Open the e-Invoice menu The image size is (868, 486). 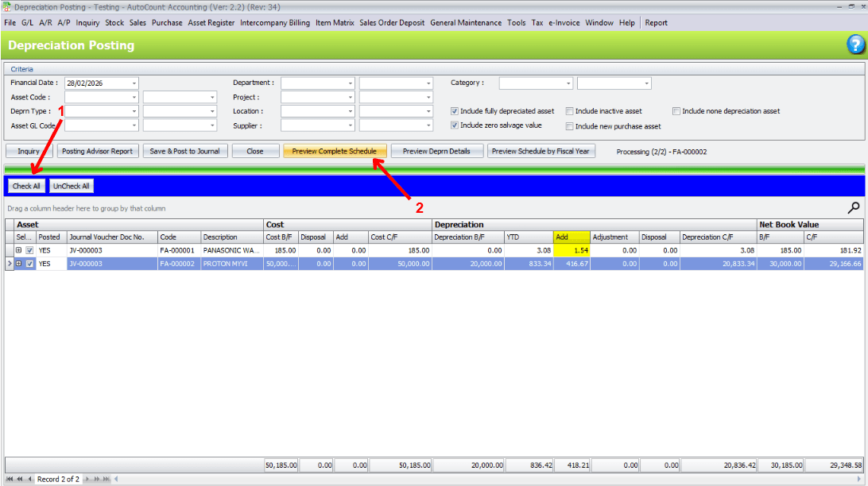coord(564,22)
